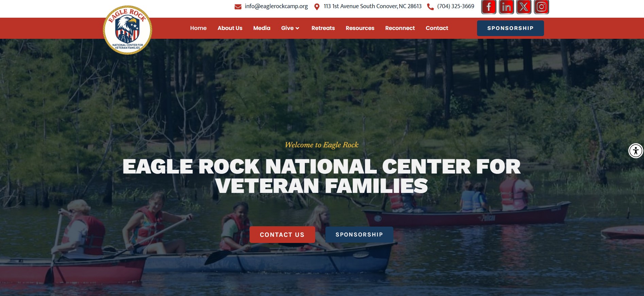Click the envelope email icon
The height and width of the screenshot is (296, 644).
click(x=238, y=7)
